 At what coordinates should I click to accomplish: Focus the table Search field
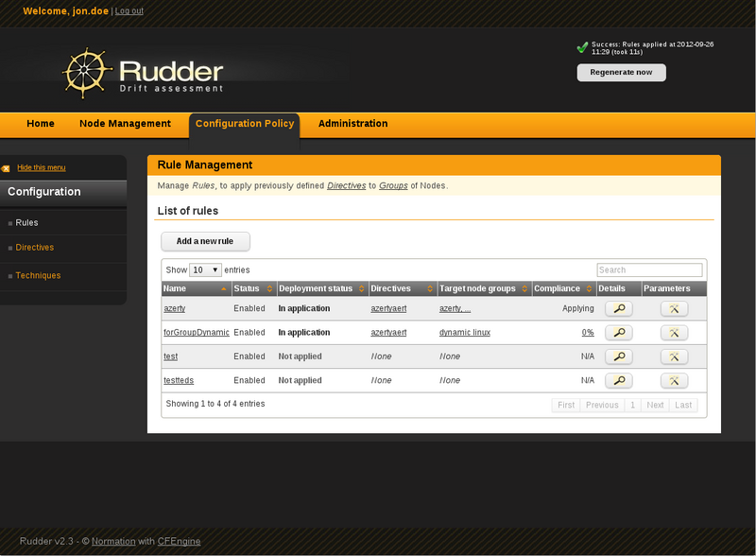[x=649, y=269]
